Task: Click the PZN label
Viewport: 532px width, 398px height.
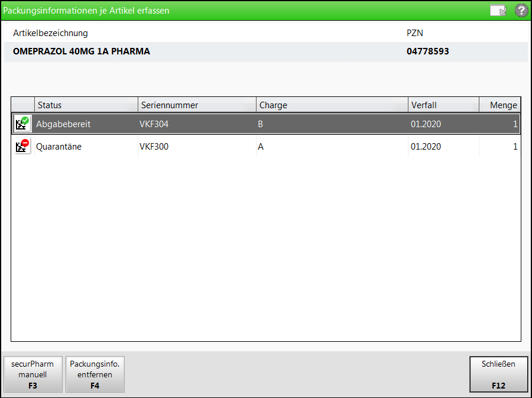Action: click(x=415, y=33)
